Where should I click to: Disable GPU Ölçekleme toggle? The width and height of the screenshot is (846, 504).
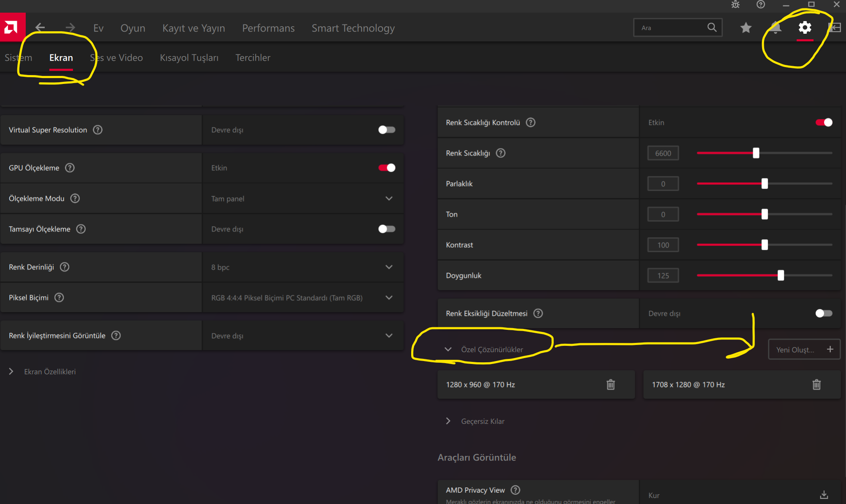pyautogui.click(x=386, y=168)
